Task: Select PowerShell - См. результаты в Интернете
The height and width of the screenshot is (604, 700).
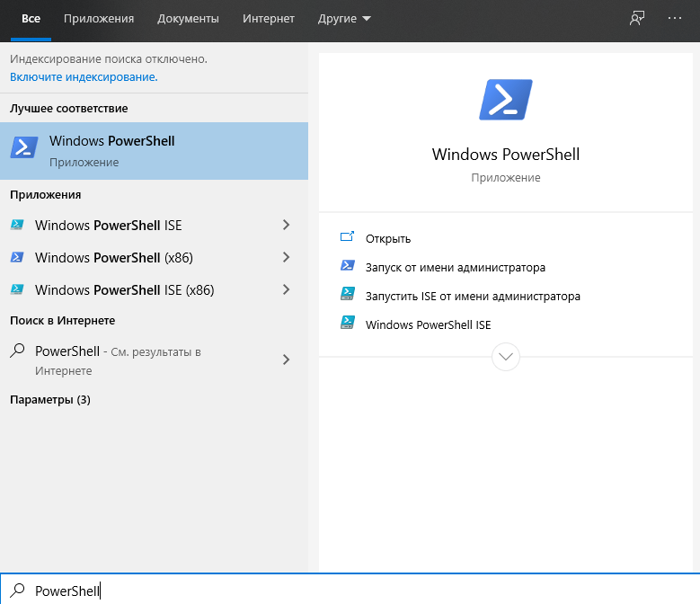Action: (154, 360)
